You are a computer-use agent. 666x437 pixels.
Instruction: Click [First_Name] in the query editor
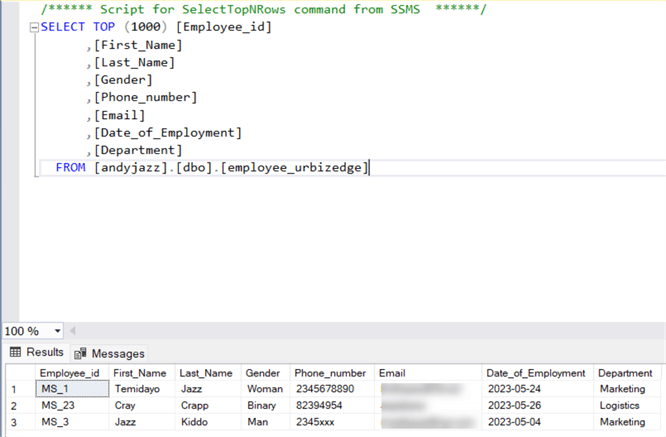pyautogui.click(x=138, y=45)
